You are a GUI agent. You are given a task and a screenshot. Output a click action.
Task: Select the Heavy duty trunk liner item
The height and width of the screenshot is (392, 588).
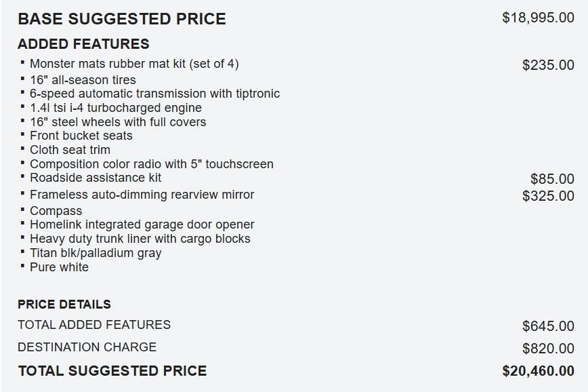(x=140, y=239)
